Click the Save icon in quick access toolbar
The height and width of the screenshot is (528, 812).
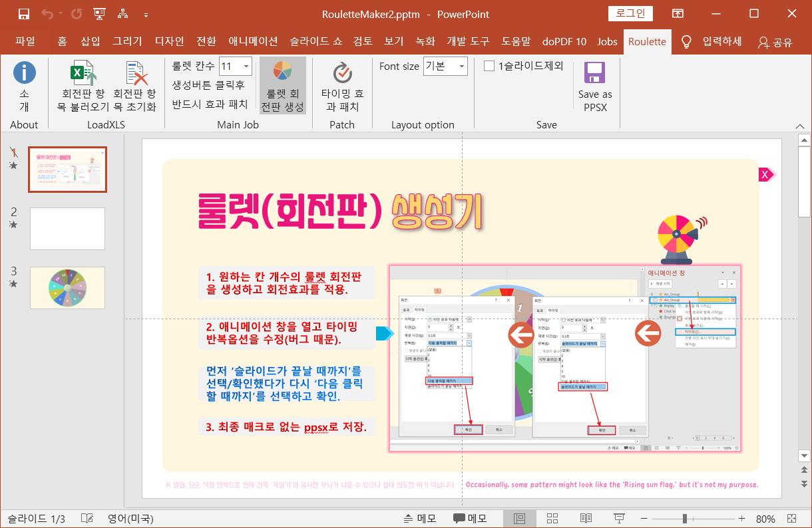[x=24, y=14]
